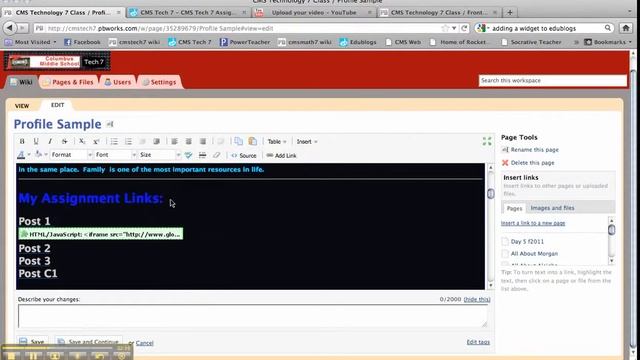Open the Bookmarks menu in bookmarks bar
Viewport: 640px width, 360px height.
[x=608, y=42]
